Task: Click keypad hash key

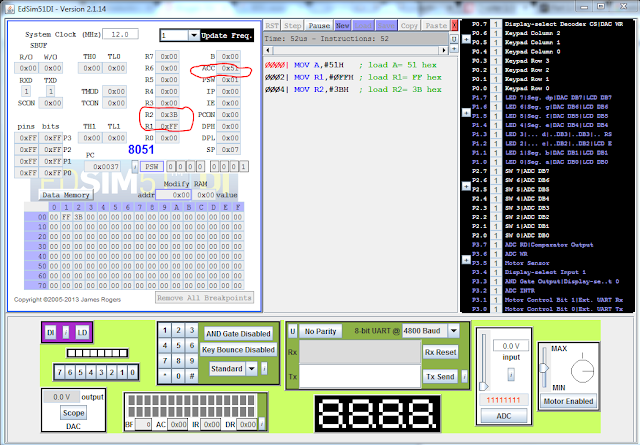Action: pos(191,376)
